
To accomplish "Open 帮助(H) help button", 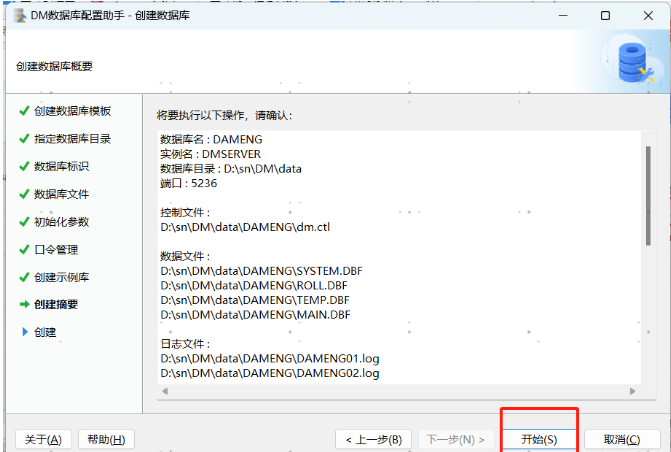I will (106, 440).
